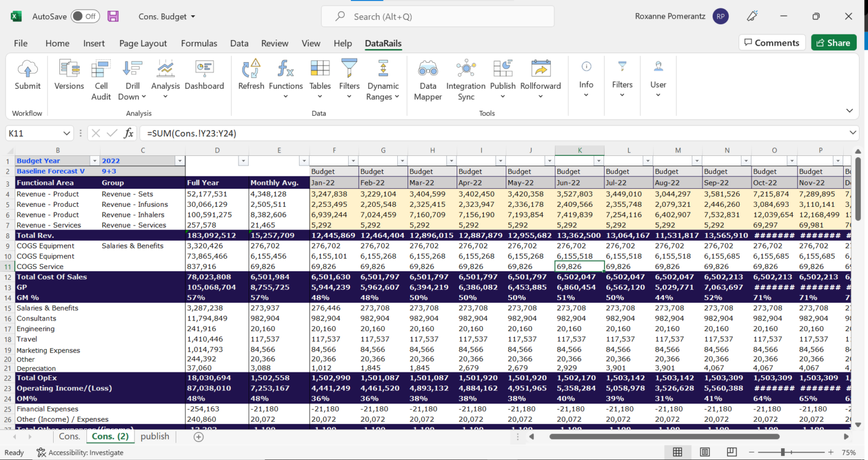Start the Rollforward tool

point(540,79)
